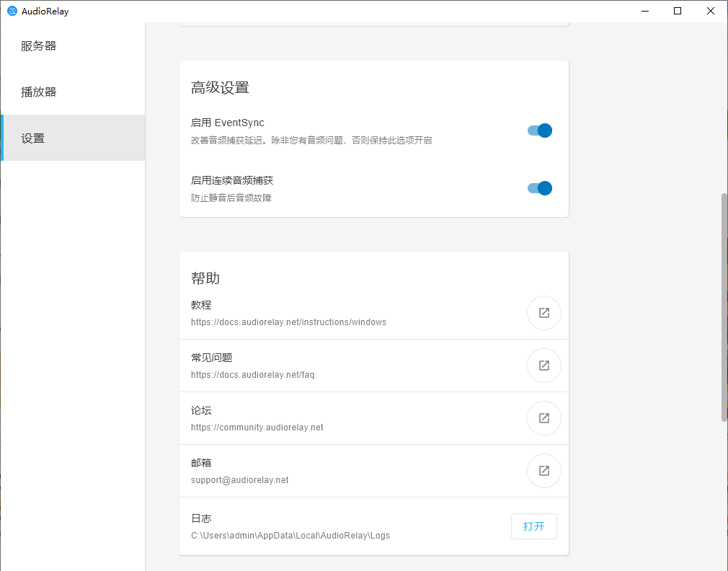
Task: Click the 帮助 section heading
Action: click(x=205, y=278)
